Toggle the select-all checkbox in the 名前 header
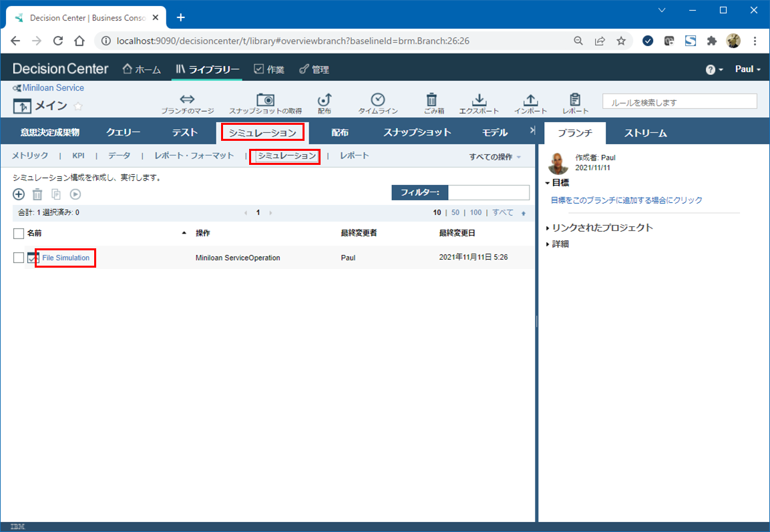This screenshot has height=532, width=770. click(19, 234)
